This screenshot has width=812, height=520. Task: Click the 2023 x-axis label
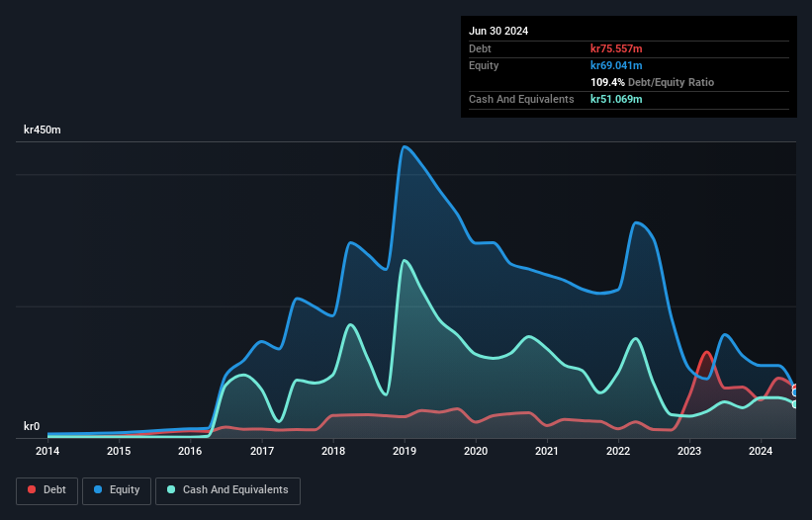click(x=689, y=451)
